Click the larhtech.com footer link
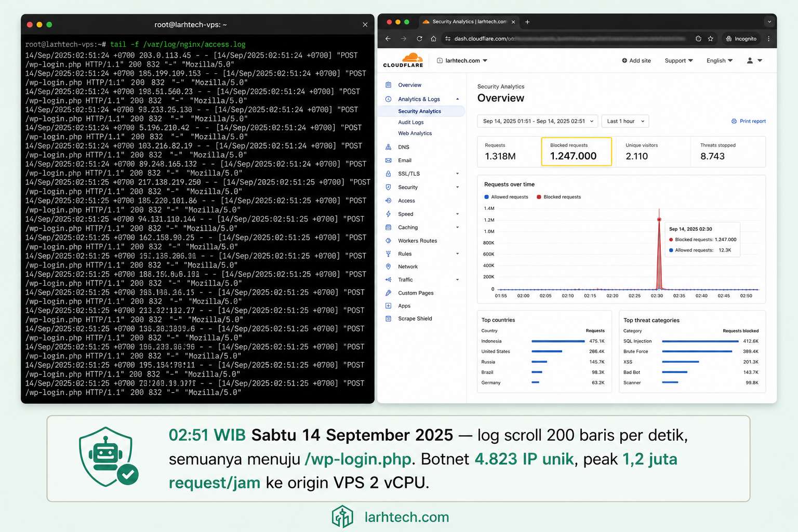798x532 pixels. [x=407, y=517]
